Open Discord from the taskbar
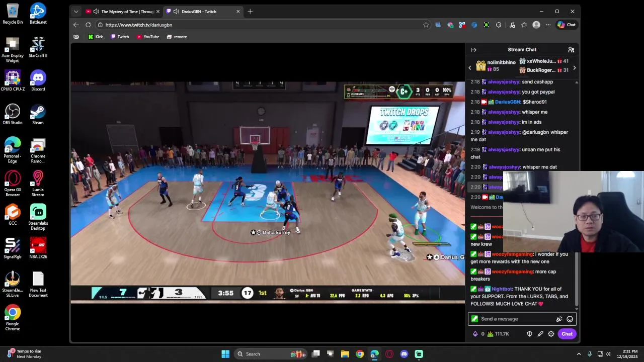Image resolution: width=644 pixels, height=362 pixels. [404, 354]
